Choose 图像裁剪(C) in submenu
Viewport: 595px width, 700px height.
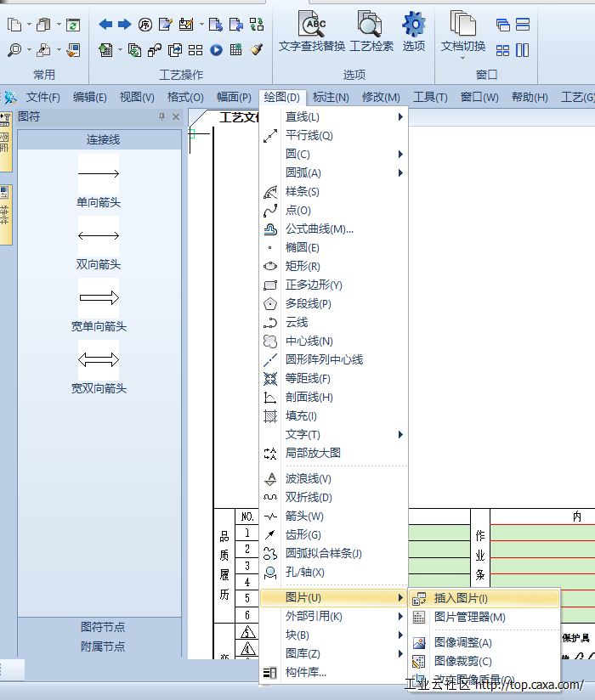(x=484, y=661)
